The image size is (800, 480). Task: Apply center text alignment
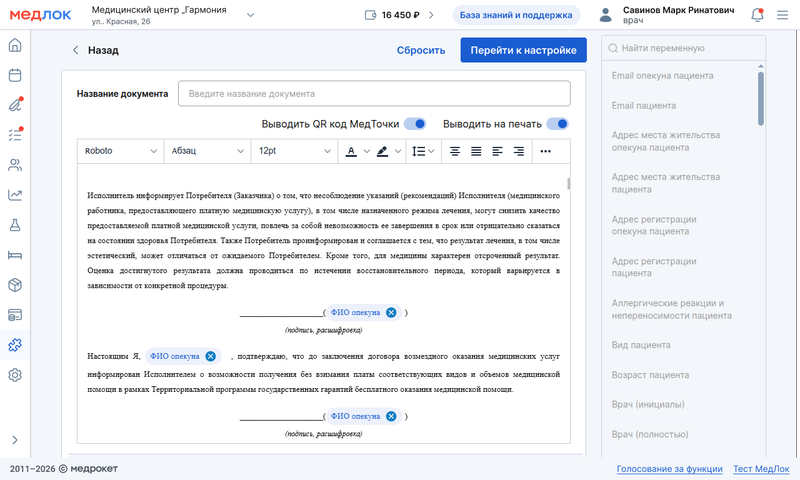455,151
